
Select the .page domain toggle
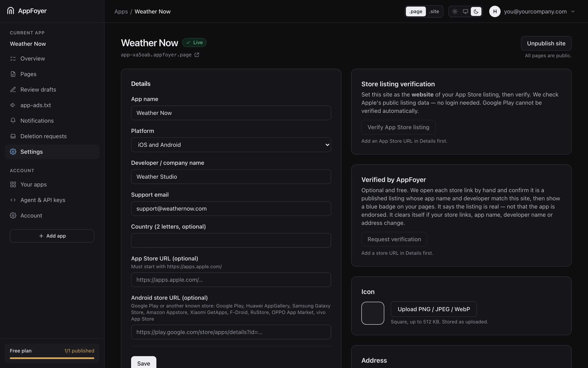pos(416,11)
